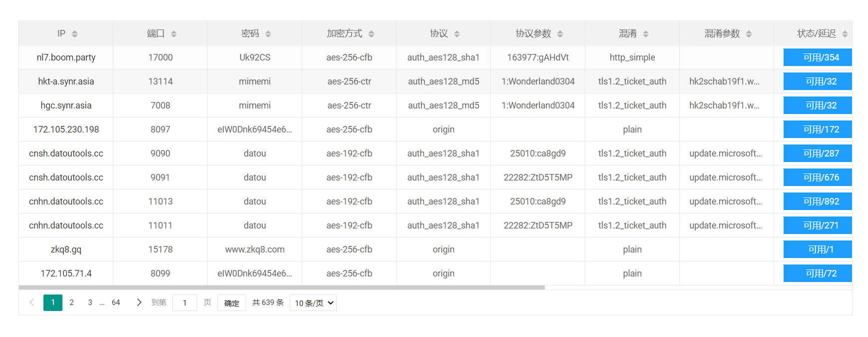The image size is (868, 337).
Task: Click sort icon beside 混淆 header
Action: tap(646, 34)
